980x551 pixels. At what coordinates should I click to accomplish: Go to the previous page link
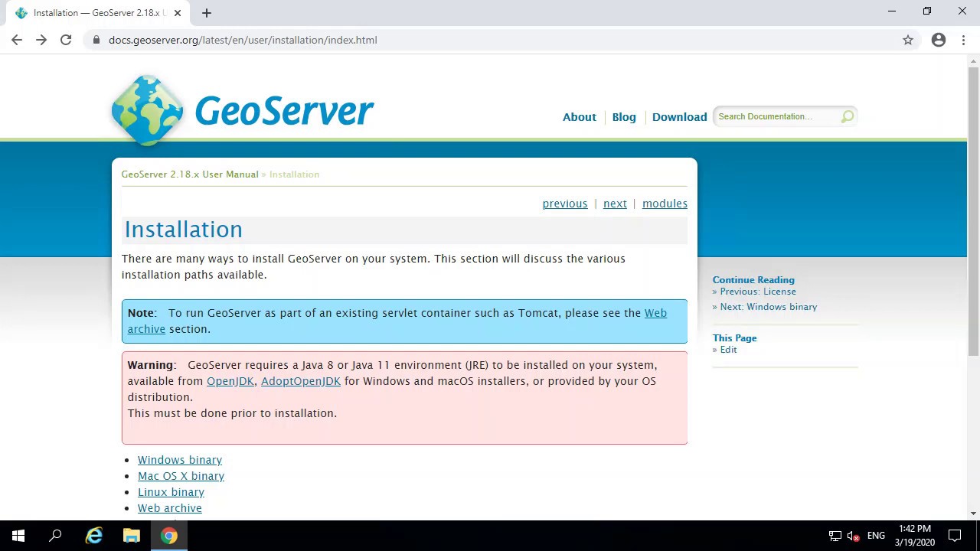click(565, 204)
